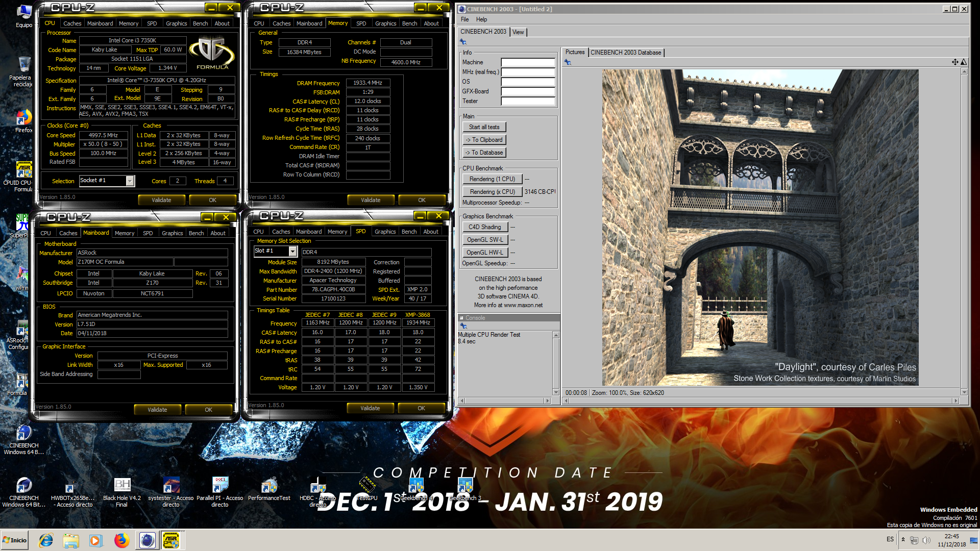Screen dimensions: 980x551
Task: Click the triangle scale icon in the Pictures toolbar
Action: tap(964, 62)
